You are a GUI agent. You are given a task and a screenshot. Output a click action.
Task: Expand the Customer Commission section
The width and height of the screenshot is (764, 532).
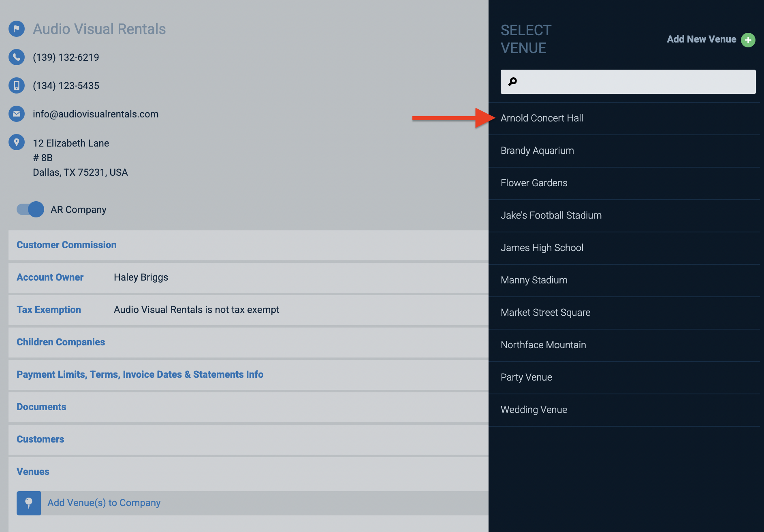pyautogui.click(x=248, y=245)
